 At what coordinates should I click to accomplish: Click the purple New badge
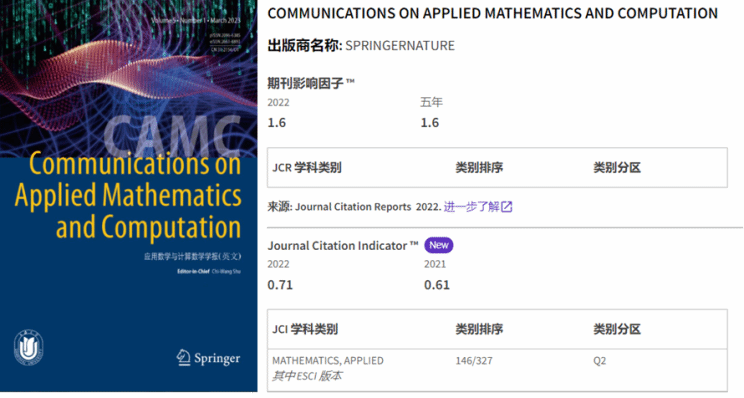click(x=438, y=245)
